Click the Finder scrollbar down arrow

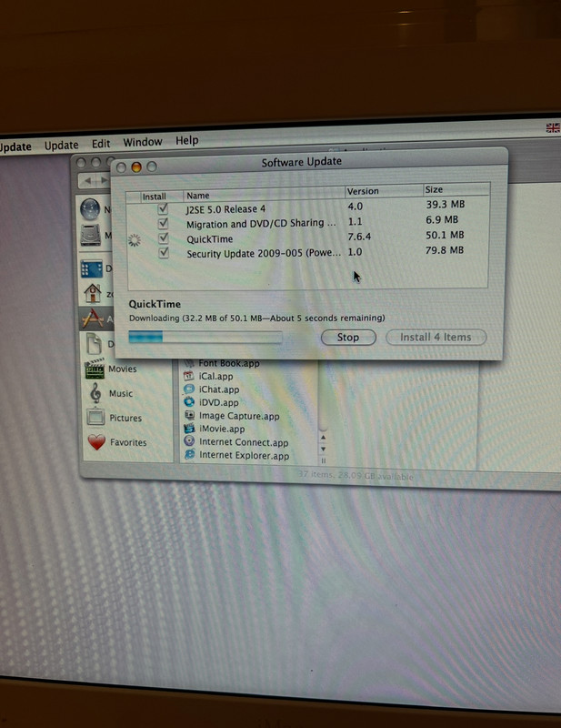(x=324, y=449)
